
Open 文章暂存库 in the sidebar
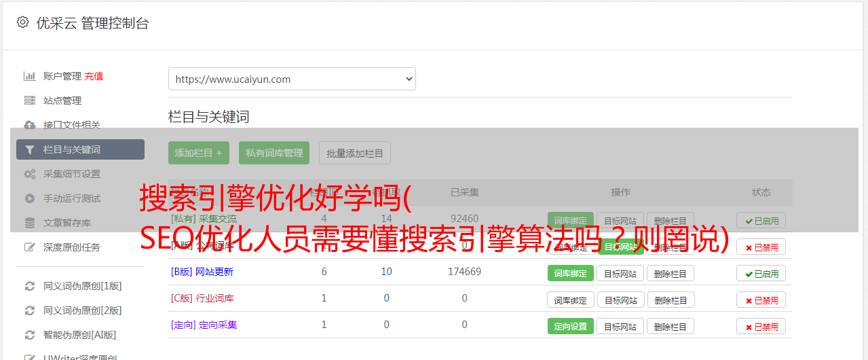click(67, 223)
